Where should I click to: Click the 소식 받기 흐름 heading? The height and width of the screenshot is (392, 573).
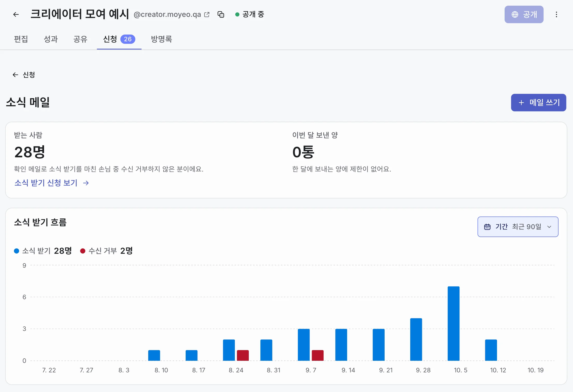tap(40, 222)
